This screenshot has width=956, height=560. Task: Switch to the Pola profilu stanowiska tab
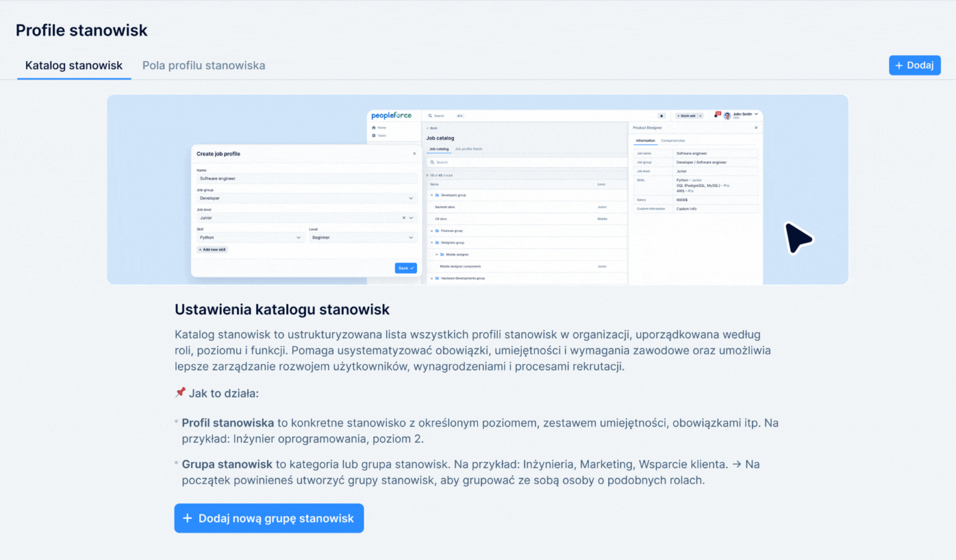pos(203,66)
